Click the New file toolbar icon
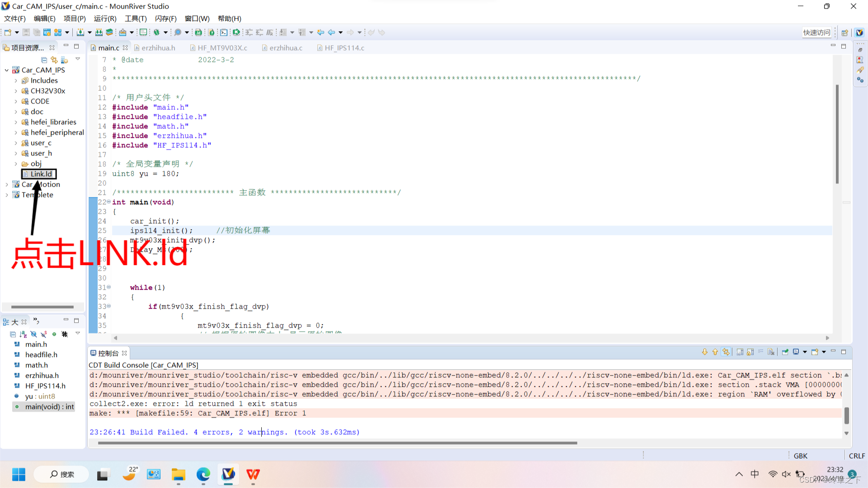The height and width of the screenshot is (488, 868). coord(8,33)
